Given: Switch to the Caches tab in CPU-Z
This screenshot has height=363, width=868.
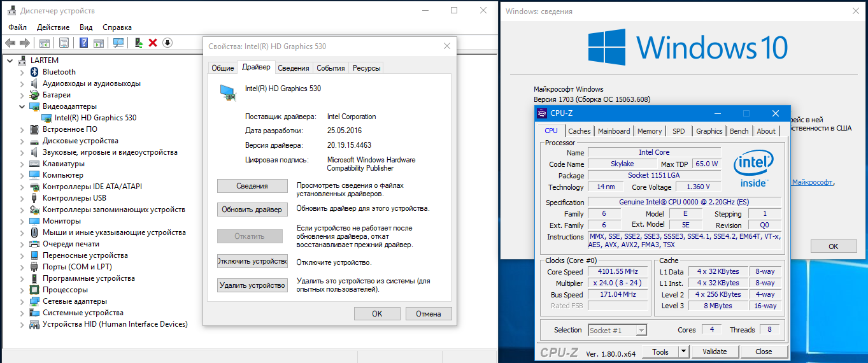Looking at the screenshot, I should pyautogui.click(x=580, y=131).
